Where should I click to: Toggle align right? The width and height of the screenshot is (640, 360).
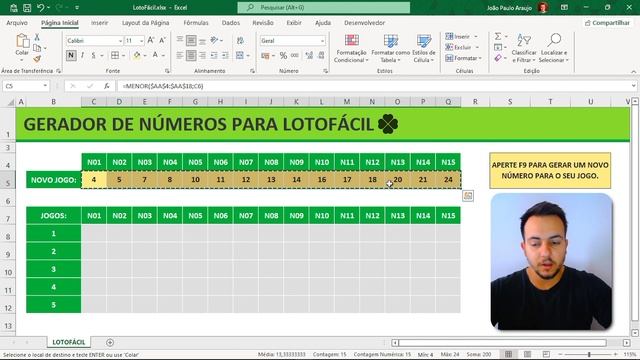click(x=202, y=55)
